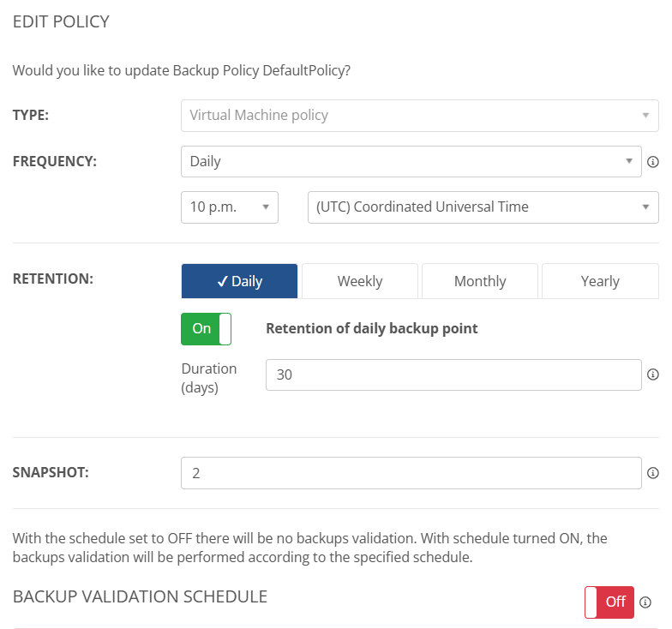Select the Daily retention tab
The width and height of the screenshot is (672, 629).
[239, 281]
